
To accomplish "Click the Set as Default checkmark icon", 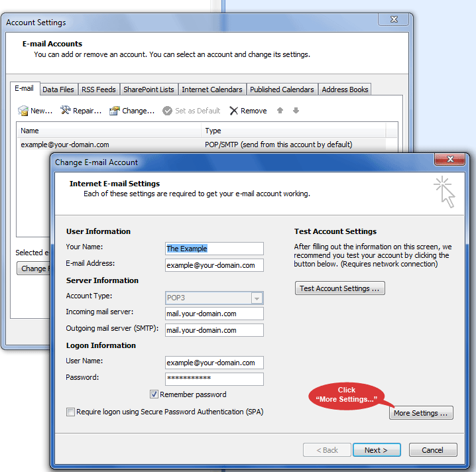I will (x=167, y=111).
